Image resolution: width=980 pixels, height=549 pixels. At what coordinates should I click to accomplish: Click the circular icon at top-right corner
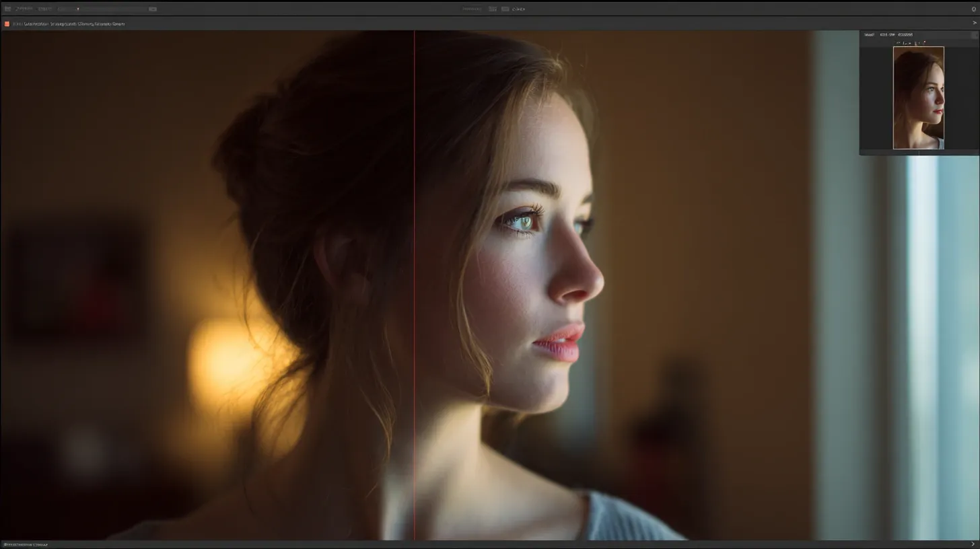pos(973,9)
